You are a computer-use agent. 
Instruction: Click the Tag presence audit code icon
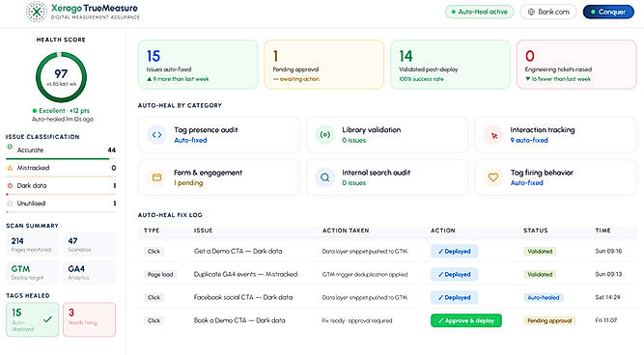pos(156,135)
